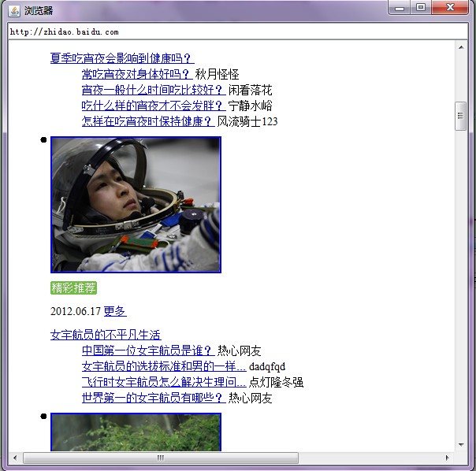Image resolution: width=476 pixels, height=471 pixels.
Task: Open the 更多 link beside 2012.06.17
Action: pyautogui.click(x=115, y=311)
